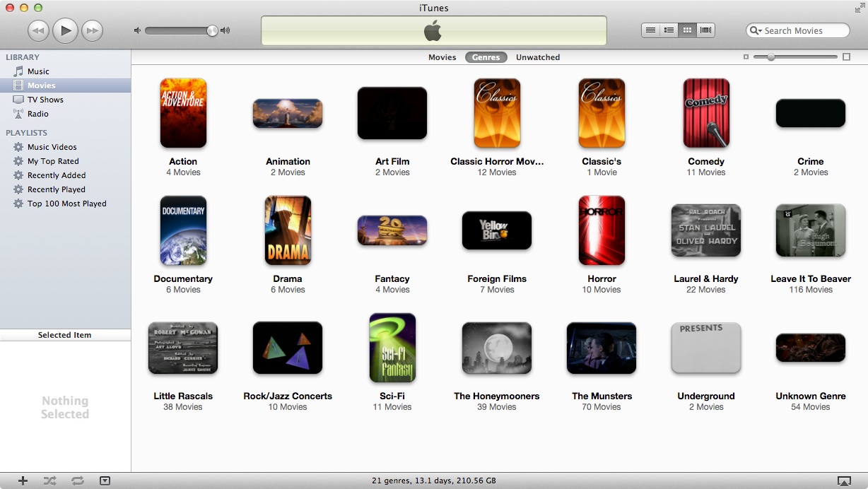Screen dimensions: 868x489
Task: Click the small artwork size icon
Action: click(x=746, y=57)
